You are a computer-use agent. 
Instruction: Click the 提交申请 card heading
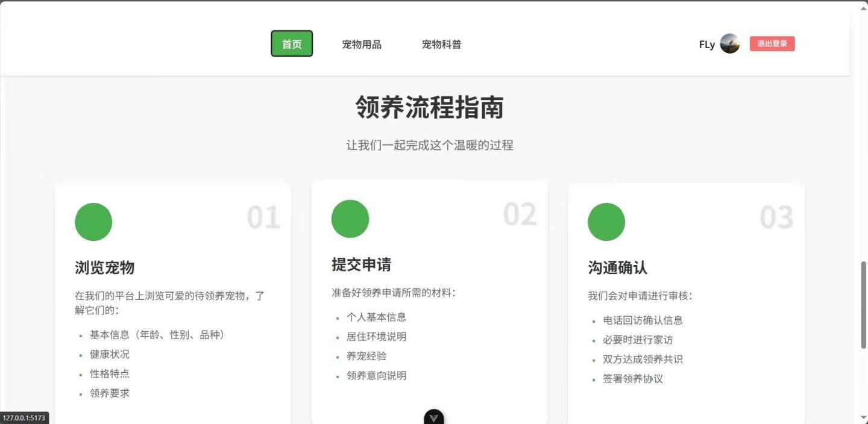click(x=361, y=264)
